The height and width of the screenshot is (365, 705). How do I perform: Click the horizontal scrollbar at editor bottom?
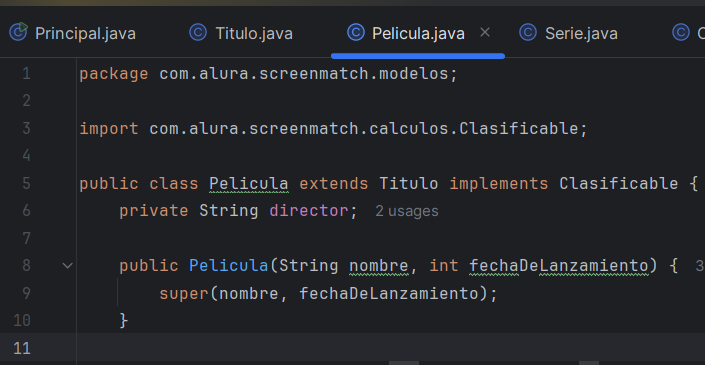point(404,363)
